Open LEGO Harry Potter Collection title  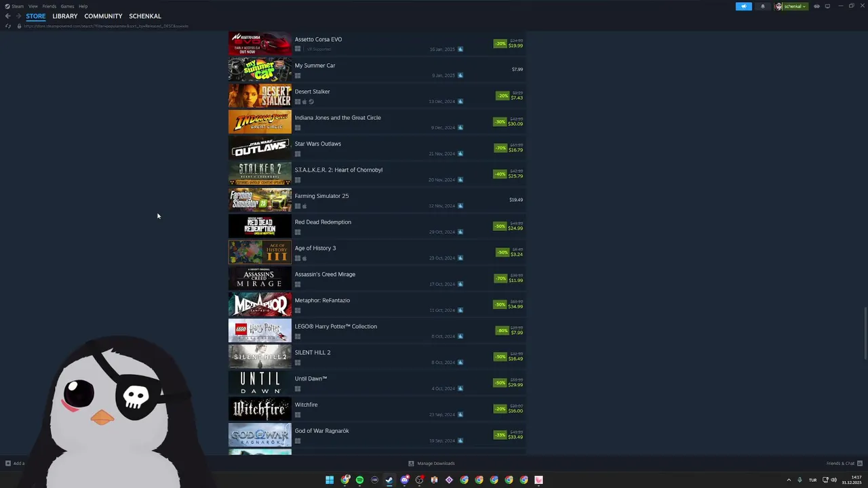[336, 326]
